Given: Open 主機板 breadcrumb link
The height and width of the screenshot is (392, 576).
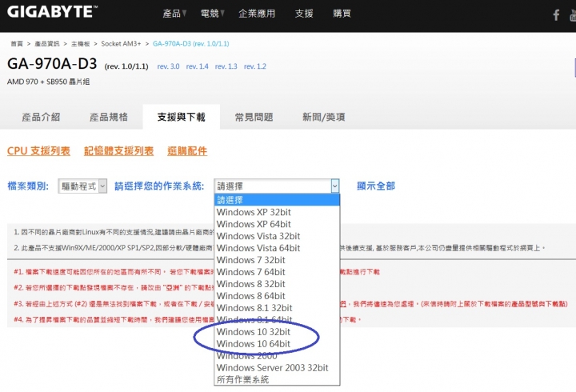Looking at the screenshot, I should [x=81, y=44].
